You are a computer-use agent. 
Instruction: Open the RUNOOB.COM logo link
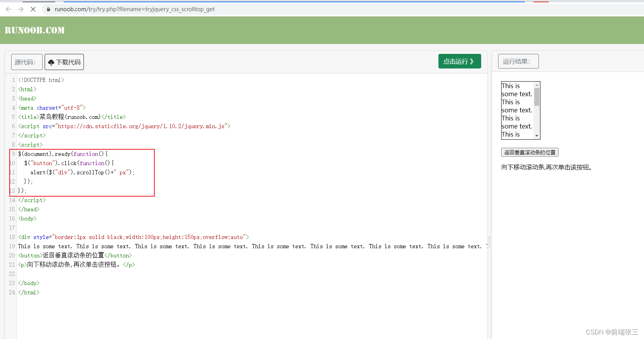pos(35,30)
